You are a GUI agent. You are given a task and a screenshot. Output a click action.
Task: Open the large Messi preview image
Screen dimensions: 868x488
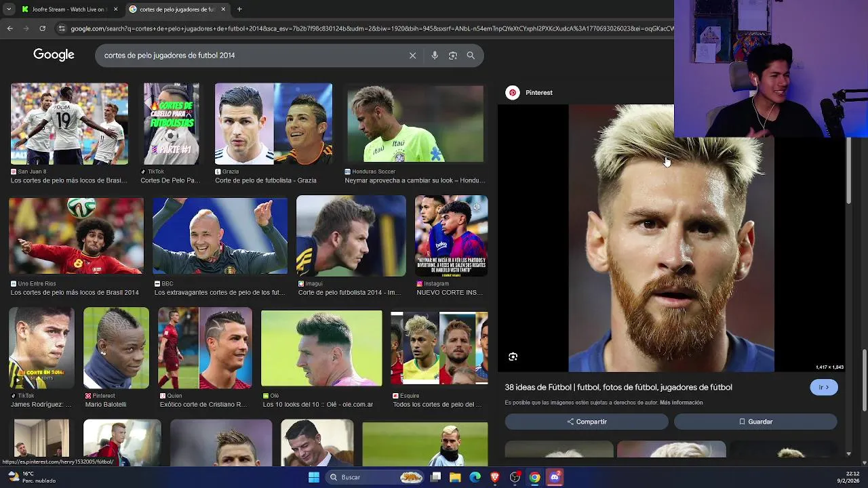(671, 239)
